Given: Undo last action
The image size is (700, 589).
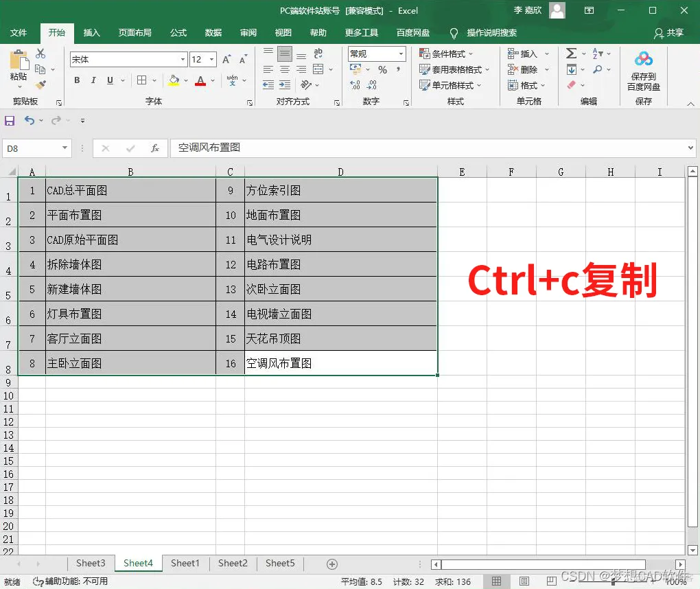Looking at the screenshot, I should point(29,121).
